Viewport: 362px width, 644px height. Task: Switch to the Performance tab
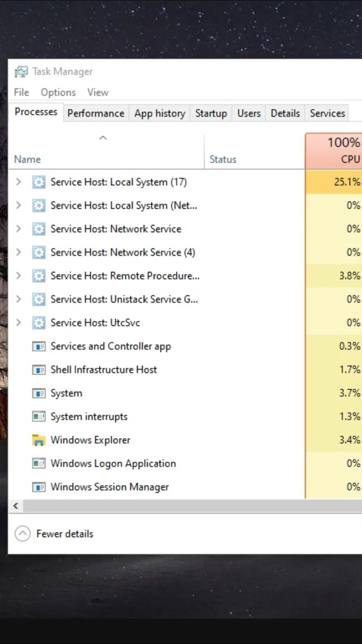coord(96,113)
